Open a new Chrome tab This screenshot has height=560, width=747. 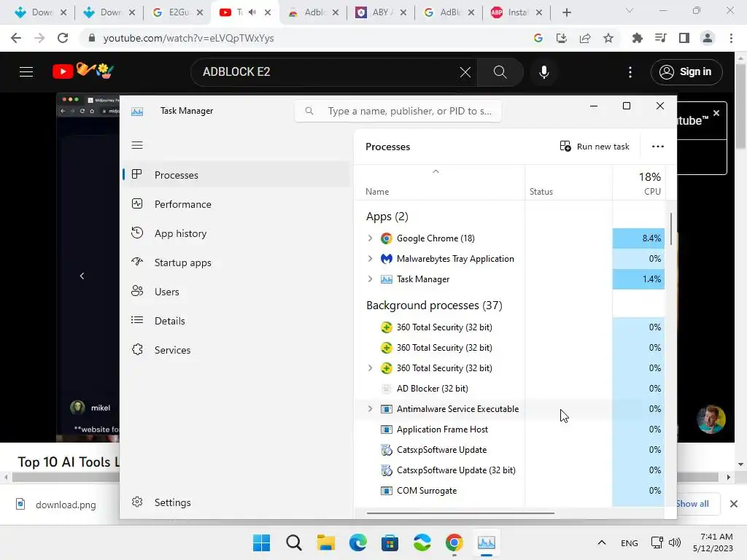[x=566, y=12]
